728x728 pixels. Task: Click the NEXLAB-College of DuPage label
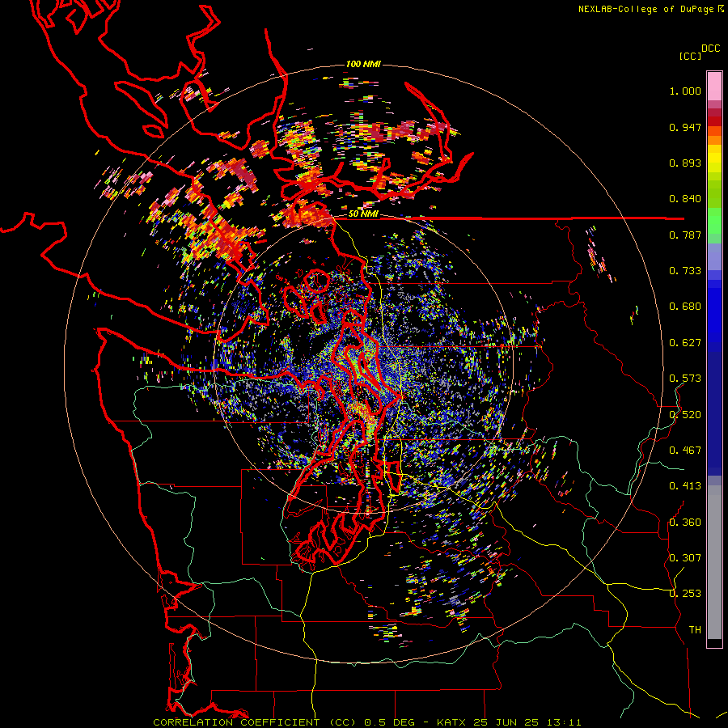click(x=646, y=9)
